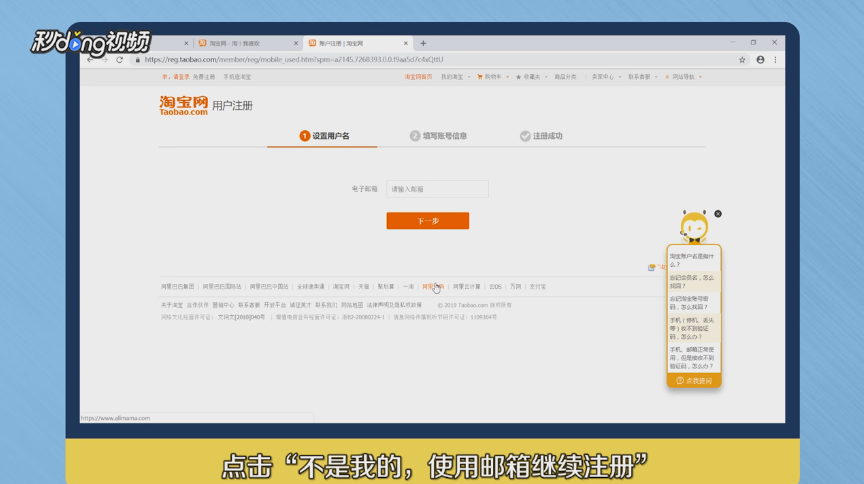The width and height of the screenshot is (864, 484).
Task: Open help item 手机丢失收不到验证码
Action: click(692, 329)
